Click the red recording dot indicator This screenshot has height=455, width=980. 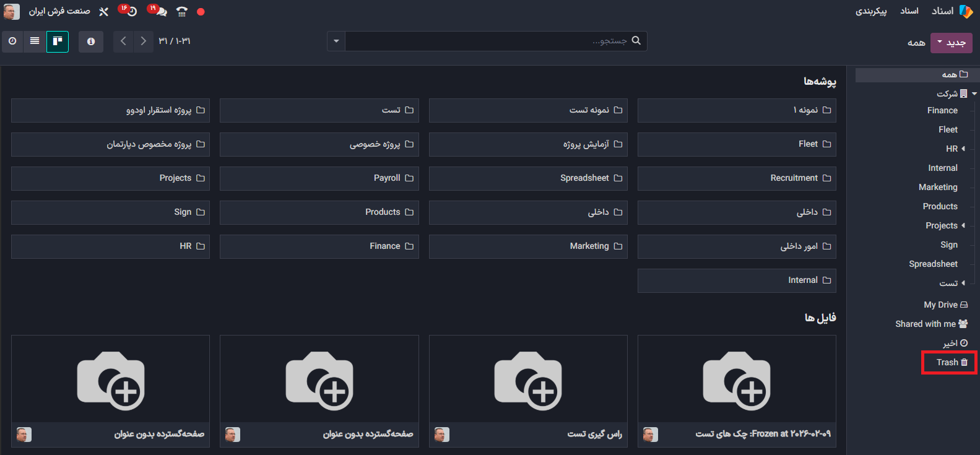pos(201,12)
